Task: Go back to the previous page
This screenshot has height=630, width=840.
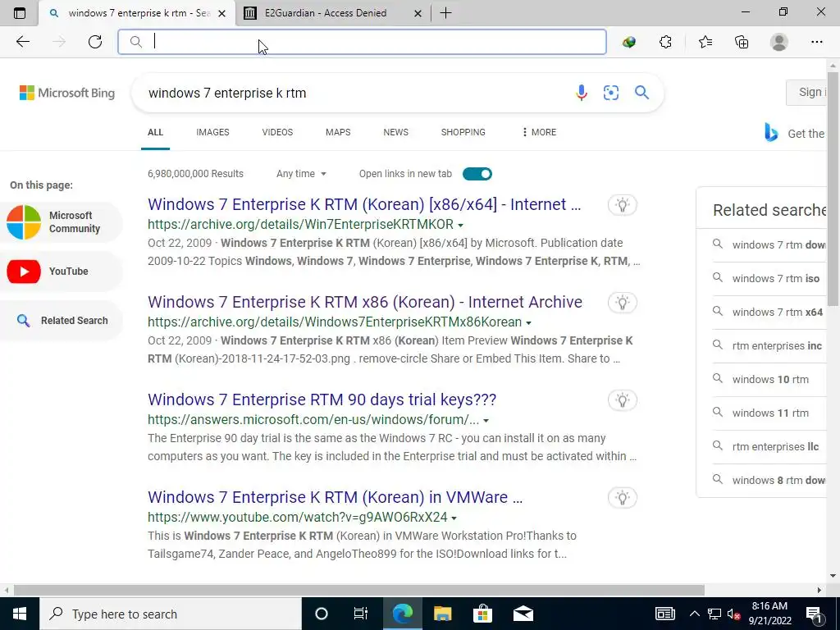Action: 22,42
